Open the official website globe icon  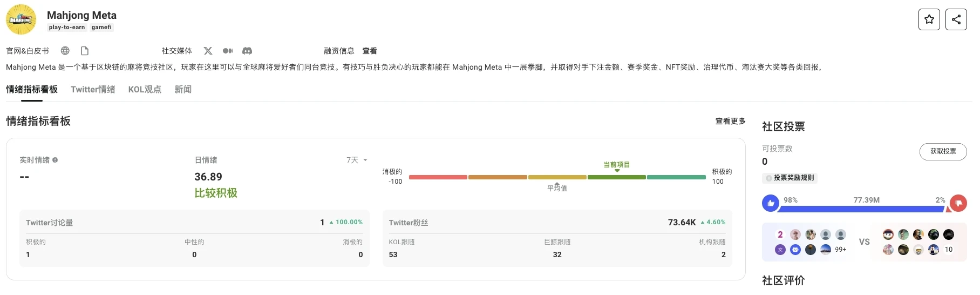pyautogui.click(x=65, y=51)
